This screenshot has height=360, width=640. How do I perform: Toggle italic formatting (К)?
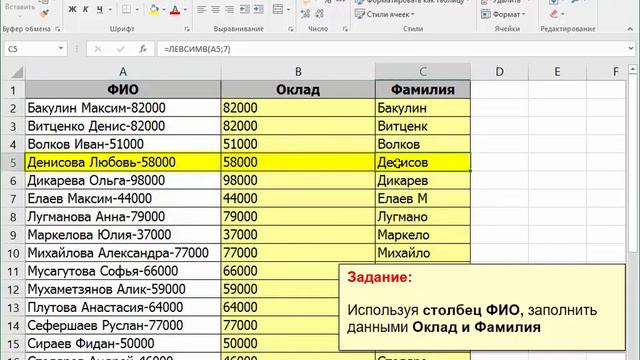click(x=86, y=9)
